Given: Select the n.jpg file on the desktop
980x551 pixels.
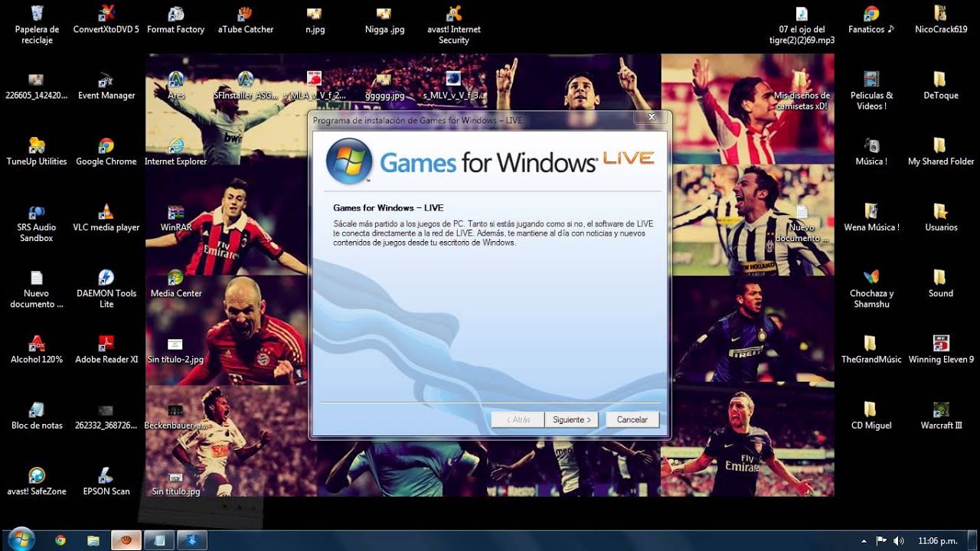Looking at the screenshot, I should 315,20.
